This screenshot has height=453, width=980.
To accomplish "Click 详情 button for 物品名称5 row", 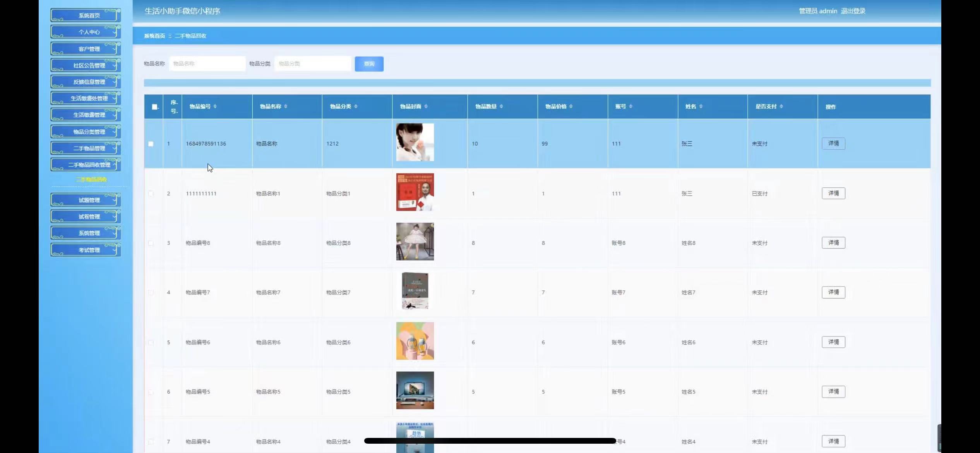I will point(834,391).
